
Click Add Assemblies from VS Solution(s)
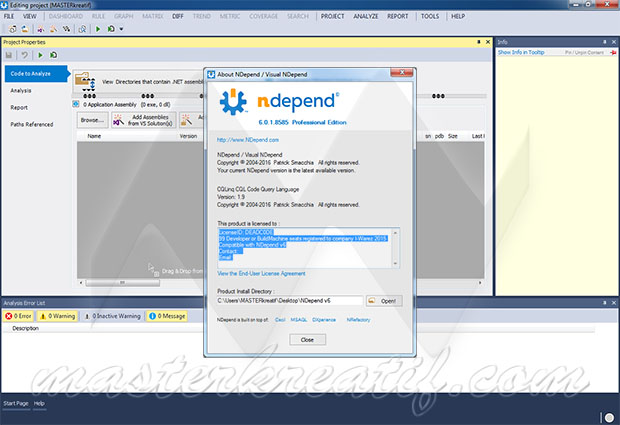tap(144, 120)
